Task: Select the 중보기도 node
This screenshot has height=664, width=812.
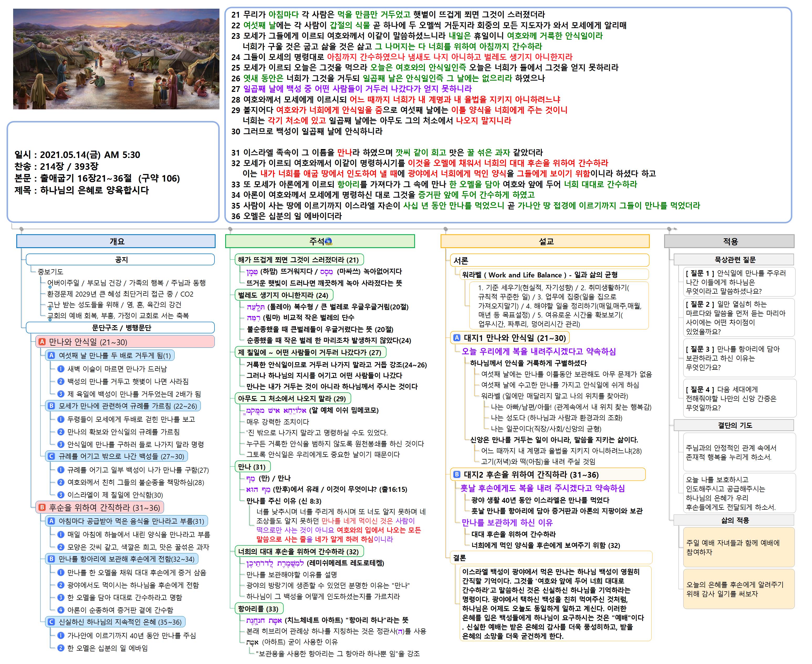Action: [50, 272]
